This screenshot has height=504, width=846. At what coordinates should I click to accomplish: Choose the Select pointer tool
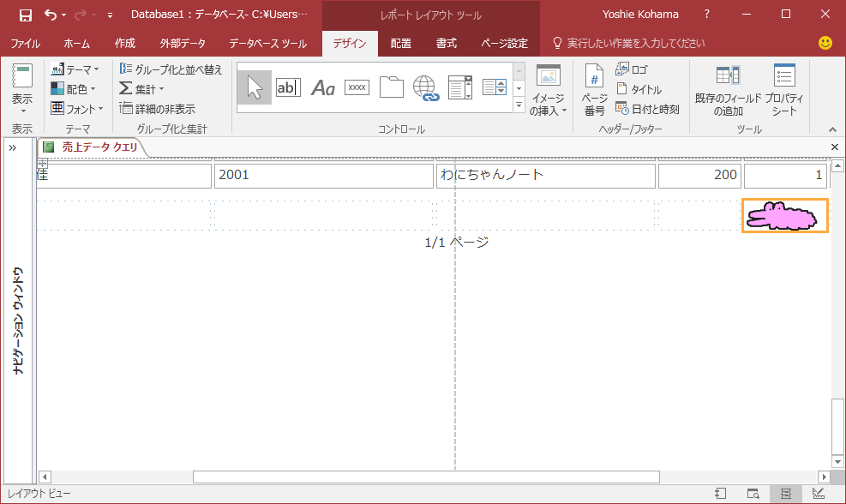point(254,87)
